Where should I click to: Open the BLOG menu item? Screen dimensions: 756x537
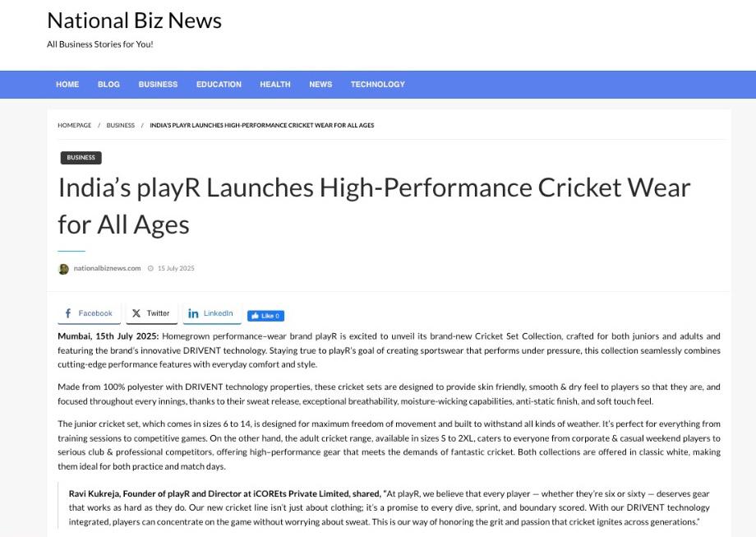(108, 85)
